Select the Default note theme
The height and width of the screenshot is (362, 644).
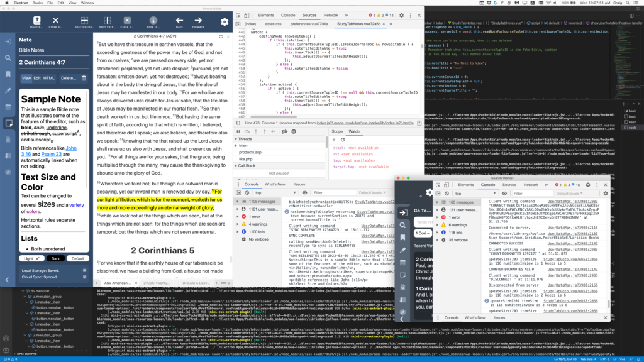click(77, 258)
